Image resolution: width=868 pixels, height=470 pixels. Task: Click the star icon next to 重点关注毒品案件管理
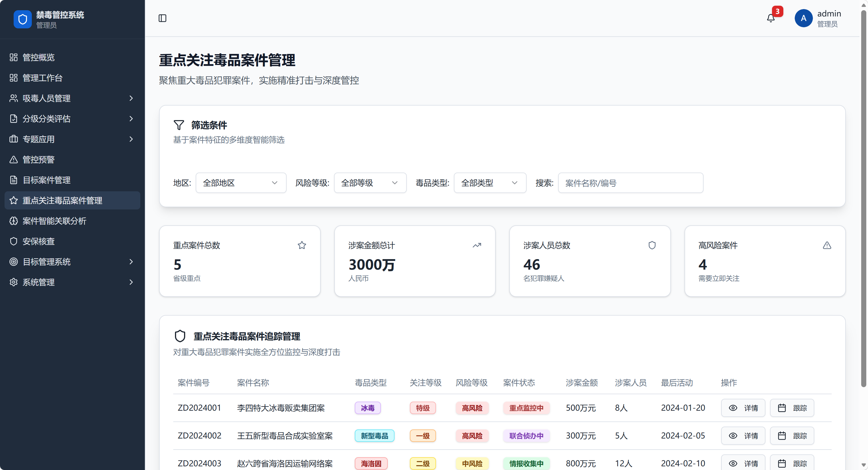click(13, 200)
